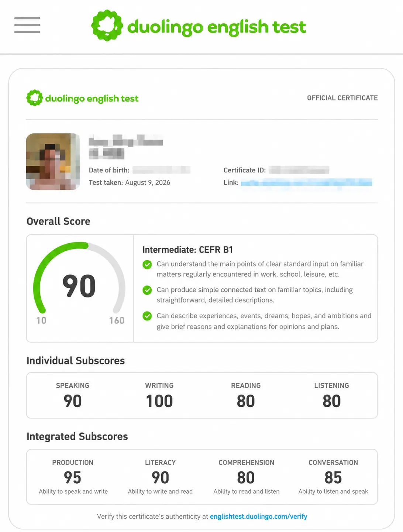Click the CONVERSATION label
This screenshot has width=403, height=532.
coord(333,463)
